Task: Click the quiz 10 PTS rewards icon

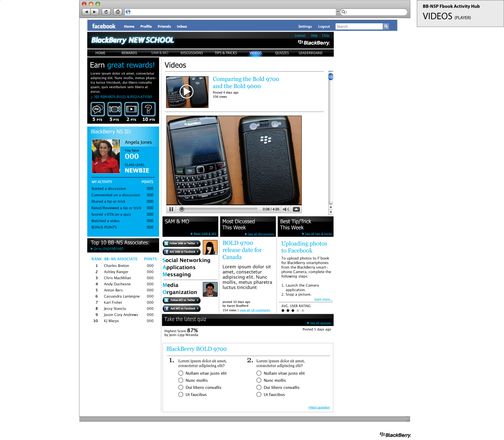Action: pos(149,109)
